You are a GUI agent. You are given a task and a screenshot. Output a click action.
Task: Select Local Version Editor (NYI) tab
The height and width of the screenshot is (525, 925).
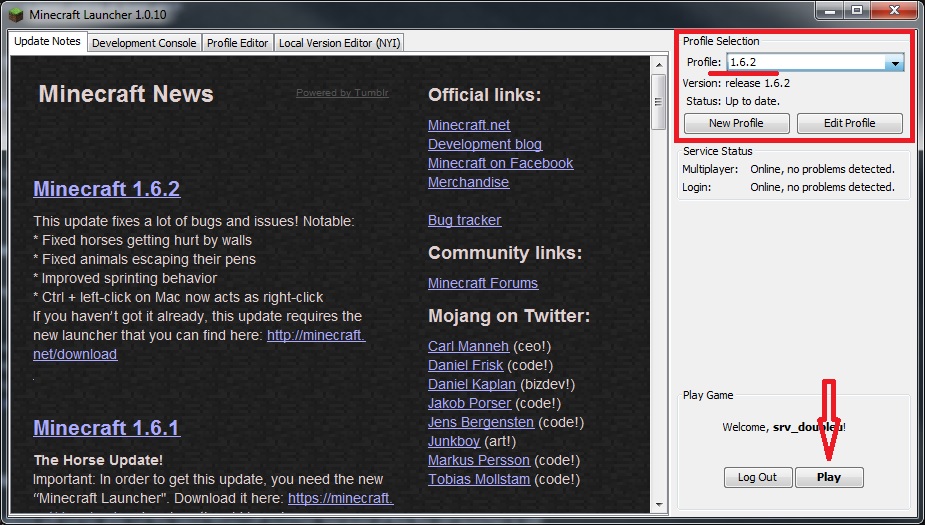pos(339,43)
